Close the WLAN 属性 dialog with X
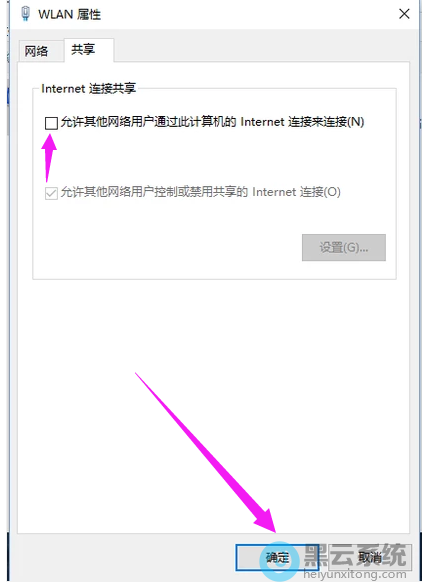Image resolution: width=422 pixels, height=586 pixels. coord(404,14)
